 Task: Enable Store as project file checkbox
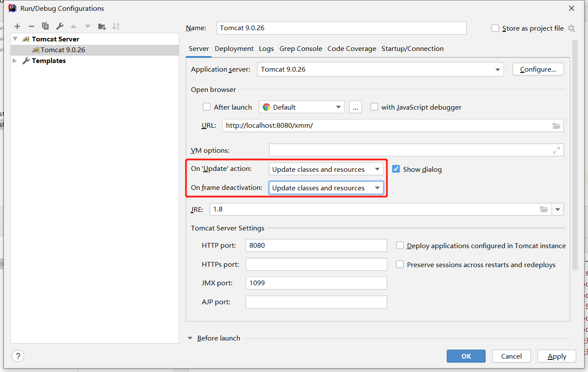point(496,28)
